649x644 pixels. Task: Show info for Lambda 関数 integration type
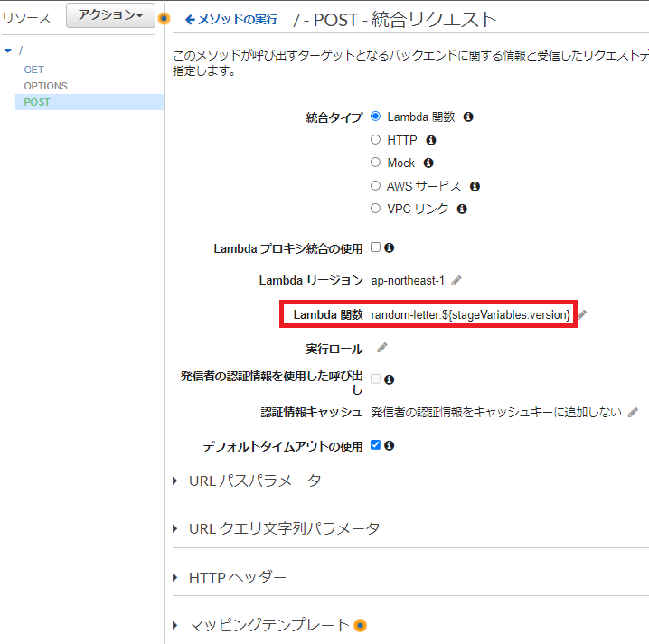click(468, 117)
